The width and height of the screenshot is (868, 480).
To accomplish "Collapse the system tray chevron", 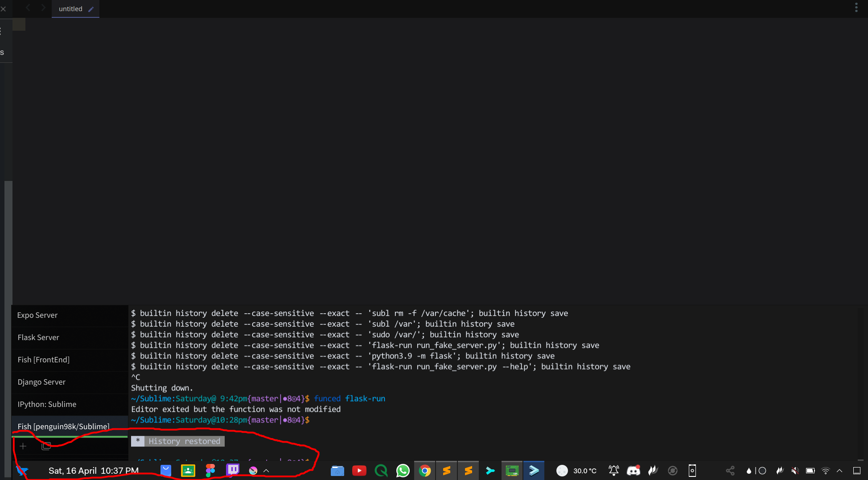I will click(839, 470).
